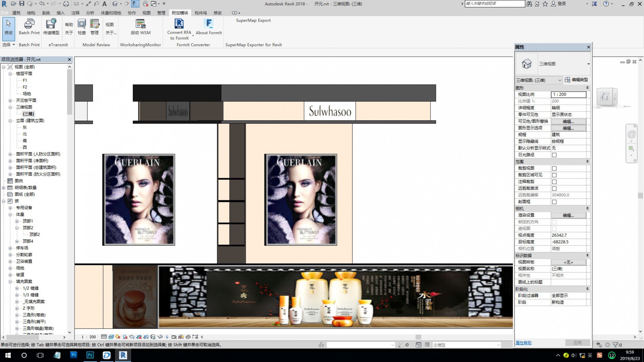Open About FormIt
Viewport: 644px width, 362px height.
(209, 27)
